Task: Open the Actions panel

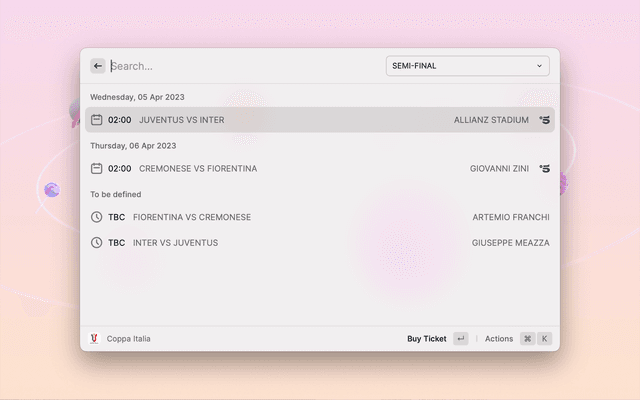Action: click(x=499, y=339)
